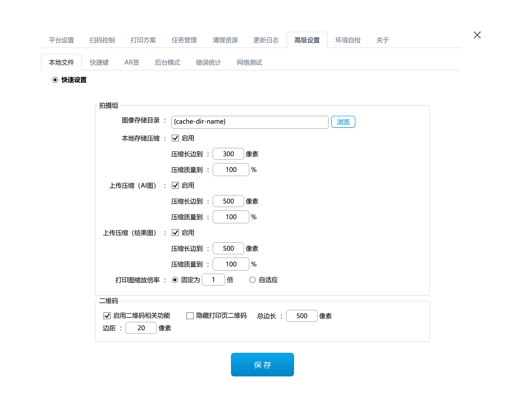Click the 图像存储目录 path field
Image resolution: width=525 pixels, height=420 pixels.
[250, 122]
